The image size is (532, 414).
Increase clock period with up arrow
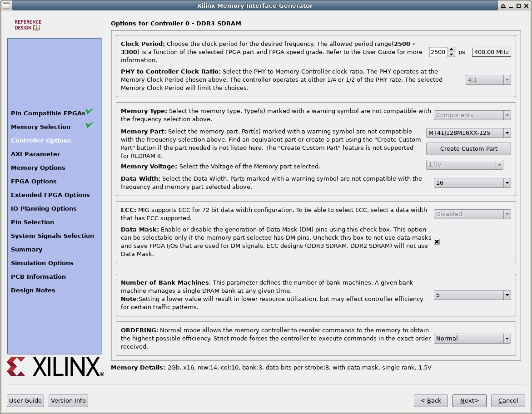[x=451, y=50]
